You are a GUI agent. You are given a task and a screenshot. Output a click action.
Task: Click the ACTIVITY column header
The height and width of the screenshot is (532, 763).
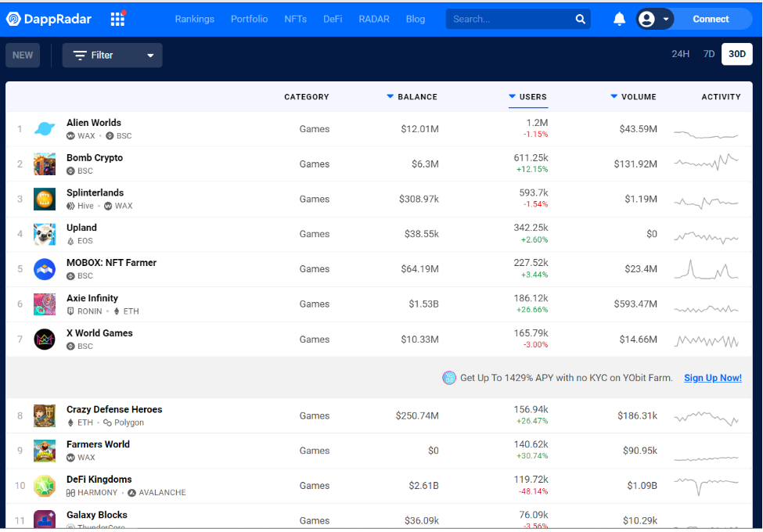click(722, 97)
